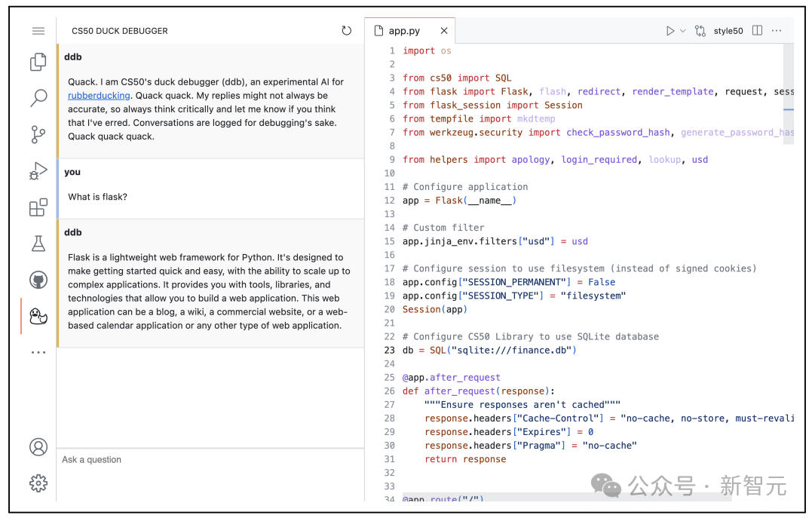This screenshot has height=518, width=812.
Task: Close the app.py tab
Action: [444, 31]
